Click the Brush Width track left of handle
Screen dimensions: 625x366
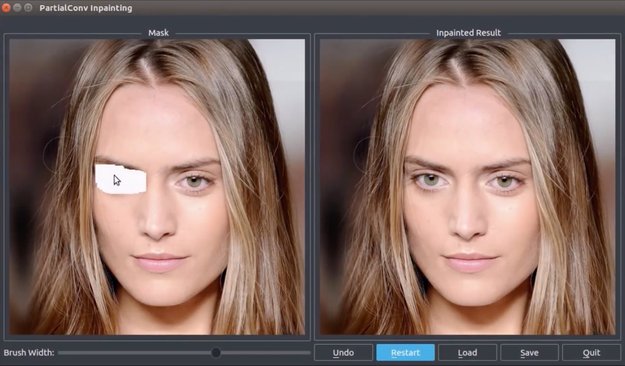point(134,352)
